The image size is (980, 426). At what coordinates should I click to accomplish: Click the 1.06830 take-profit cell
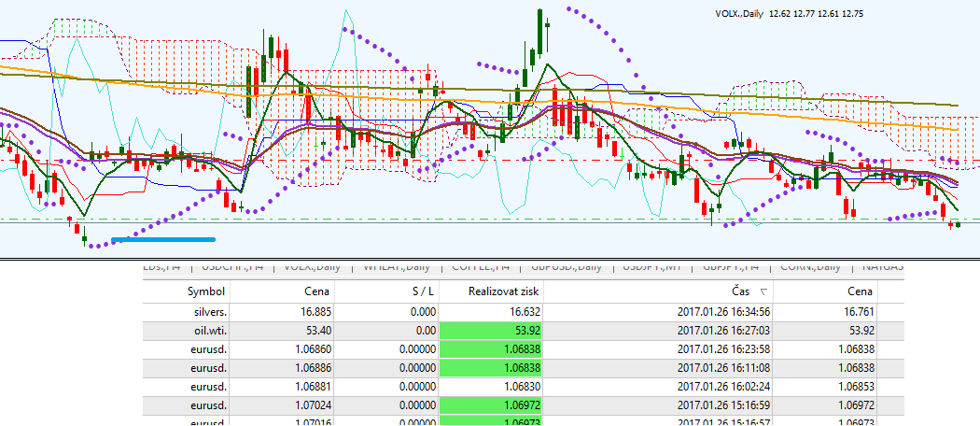(491, 387)
